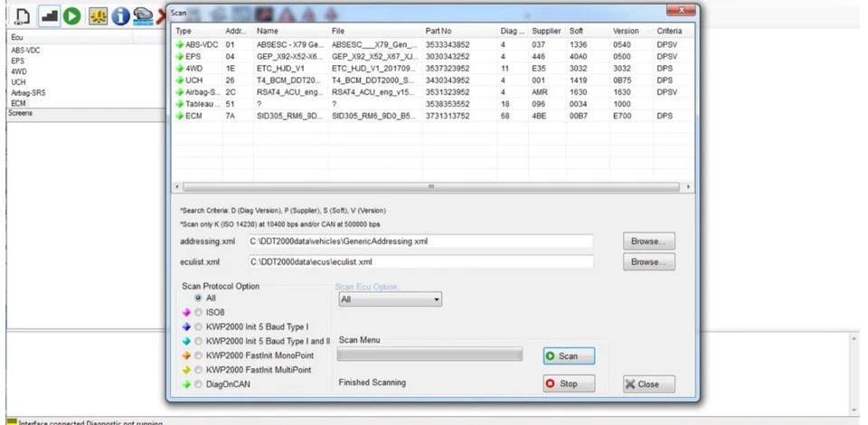Click the cyan diamond icon for Type I and II
Viewport: 868px width, 425px height.
coord(186,342)
